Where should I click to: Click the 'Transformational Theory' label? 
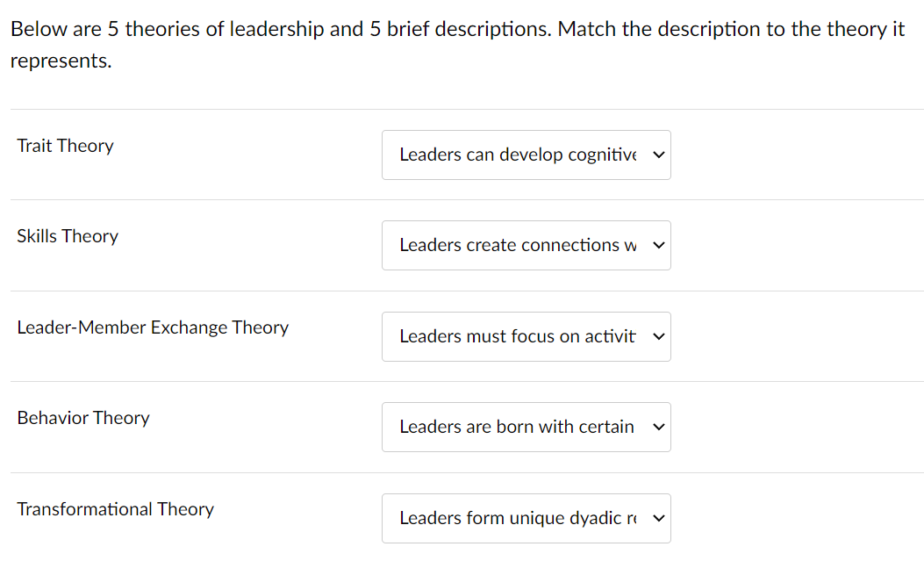click(x=115, y=509)
